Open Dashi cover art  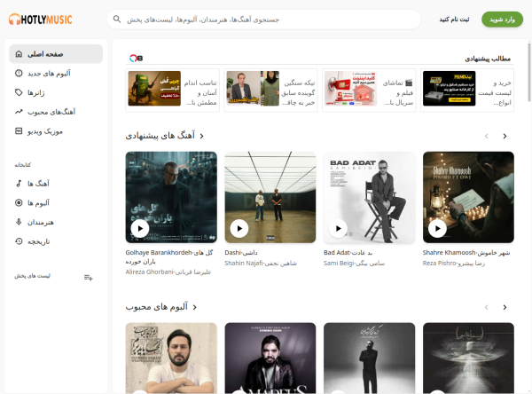270,197
